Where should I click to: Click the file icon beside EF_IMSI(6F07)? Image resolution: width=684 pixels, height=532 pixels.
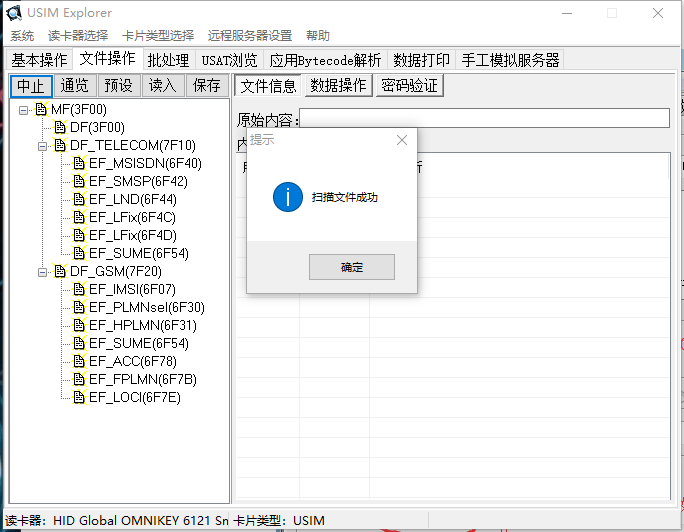pyautogui.click(x=79, y=289)
